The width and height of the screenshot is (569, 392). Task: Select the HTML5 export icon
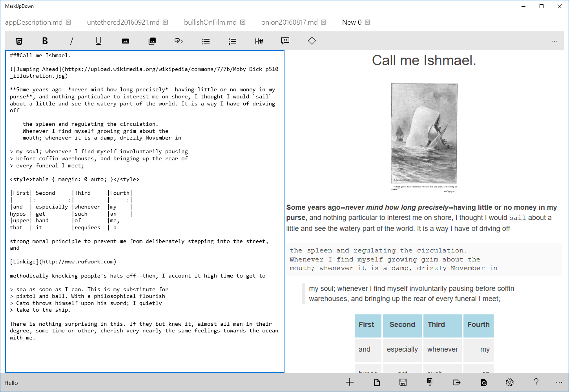[x=19, y=41]
